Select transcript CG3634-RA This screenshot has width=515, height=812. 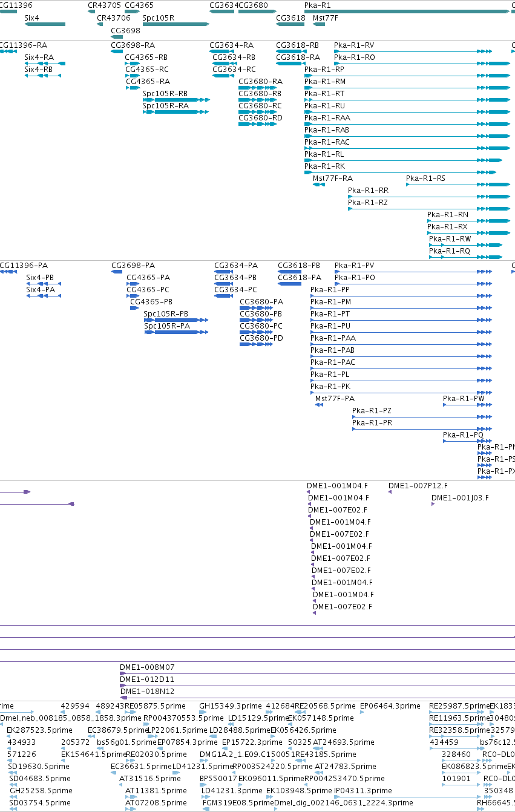click(x=231, y=45)
